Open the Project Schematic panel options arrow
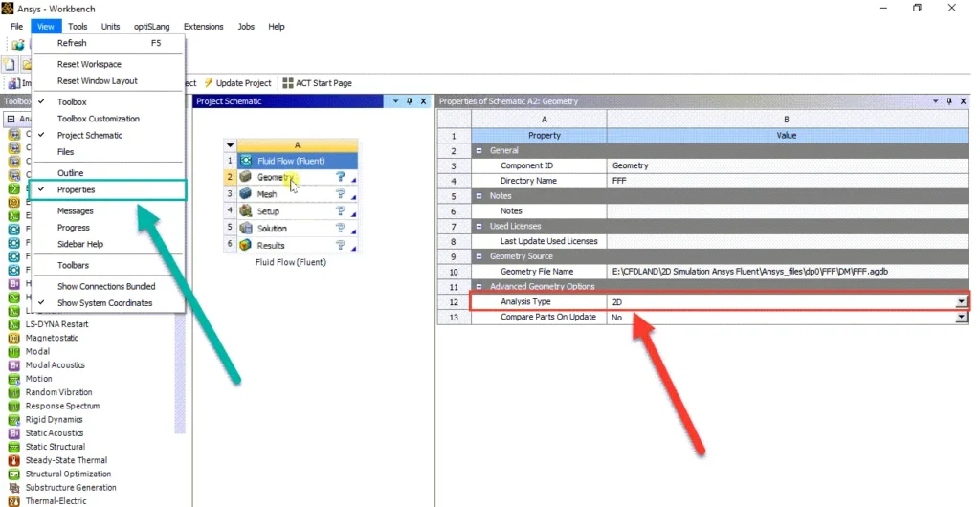Viewport: 980px width, 507px height. coord(395,101)
